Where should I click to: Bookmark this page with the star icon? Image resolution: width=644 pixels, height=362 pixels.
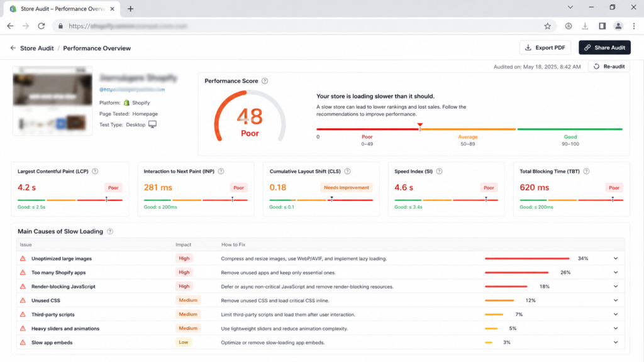pyautogui.click(x=548, y=26)
